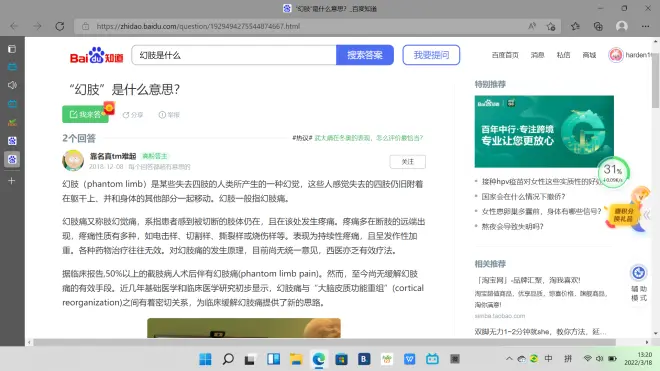
Task: Click the 分享 share icon below the title
Action: coord(133,115)
